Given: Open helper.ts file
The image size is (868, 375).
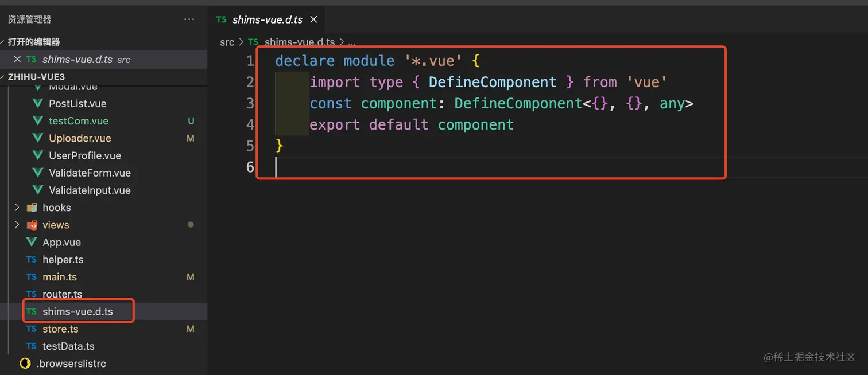Looking at the screenshot, I should (x=63, y=259).
